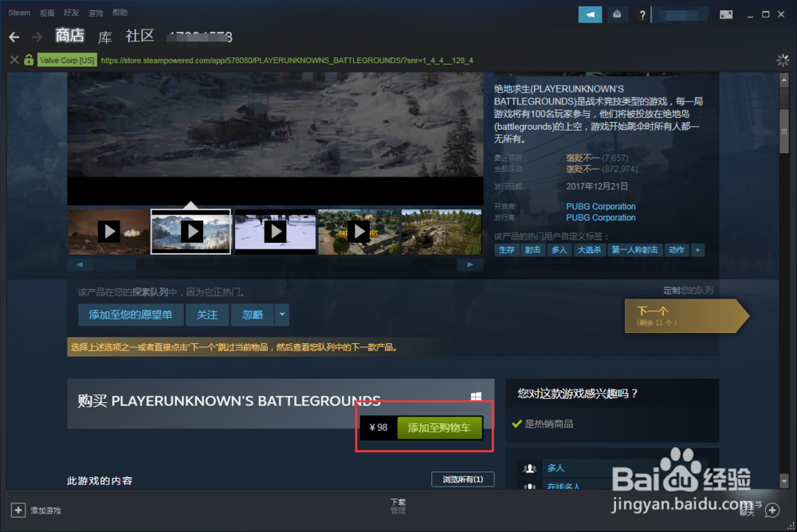Select the 第一人称射击 tag
797x532 pixels.
635,250
